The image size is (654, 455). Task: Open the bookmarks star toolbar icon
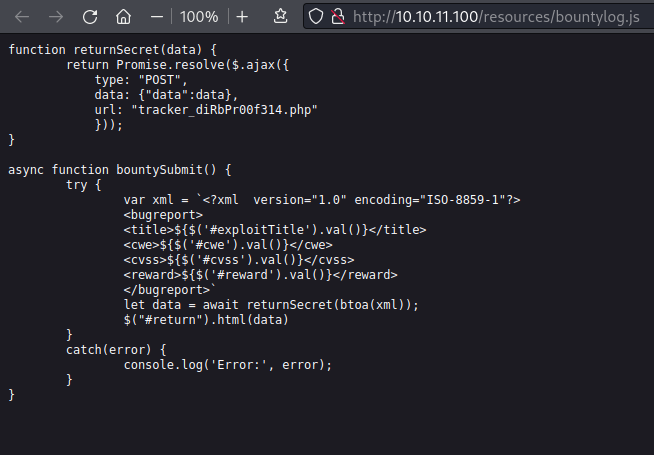point(280,16)
